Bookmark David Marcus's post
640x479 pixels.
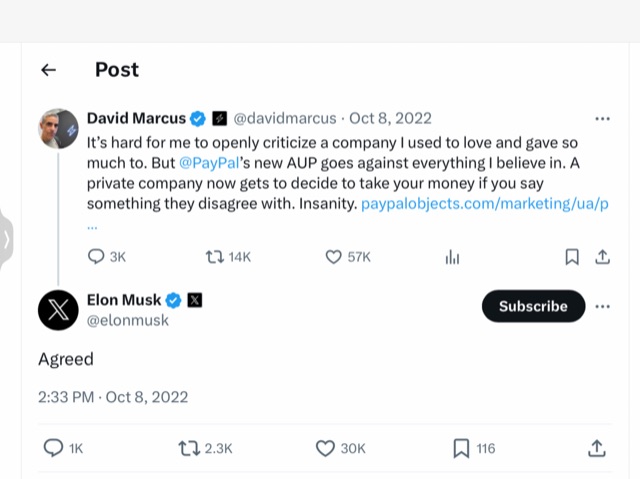572,257
